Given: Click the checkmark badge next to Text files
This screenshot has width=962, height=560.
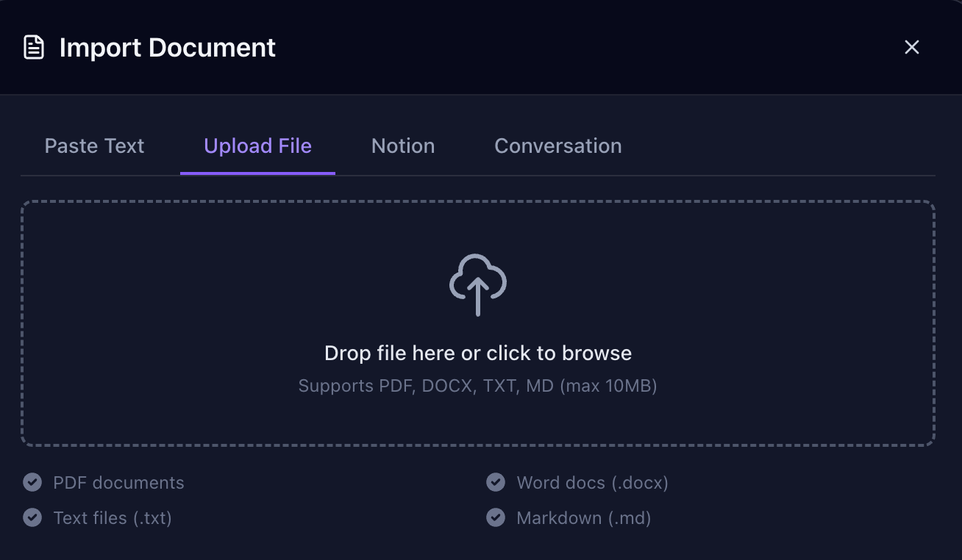Looking at the screenshot, I should 32,517.
